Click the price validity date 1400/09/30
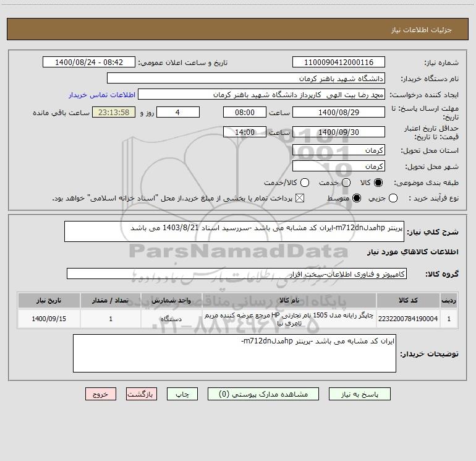476x461 pixels. pos(339,132)
